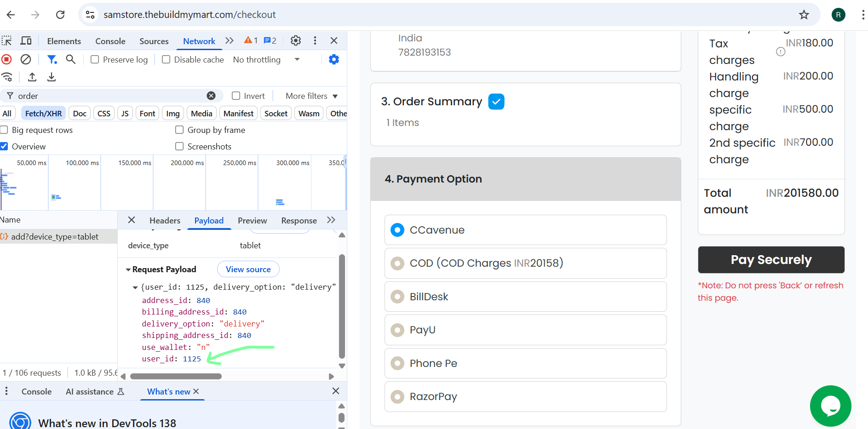
Task: Uncheck the Overview checkbox
Action: coord(4,146)
